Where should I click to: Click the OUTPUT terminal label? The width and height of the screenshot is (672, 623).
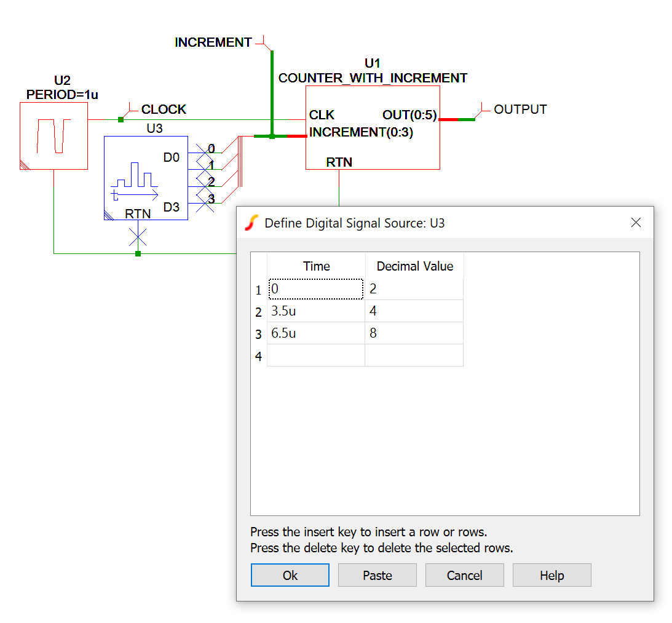tap(520, 109)
